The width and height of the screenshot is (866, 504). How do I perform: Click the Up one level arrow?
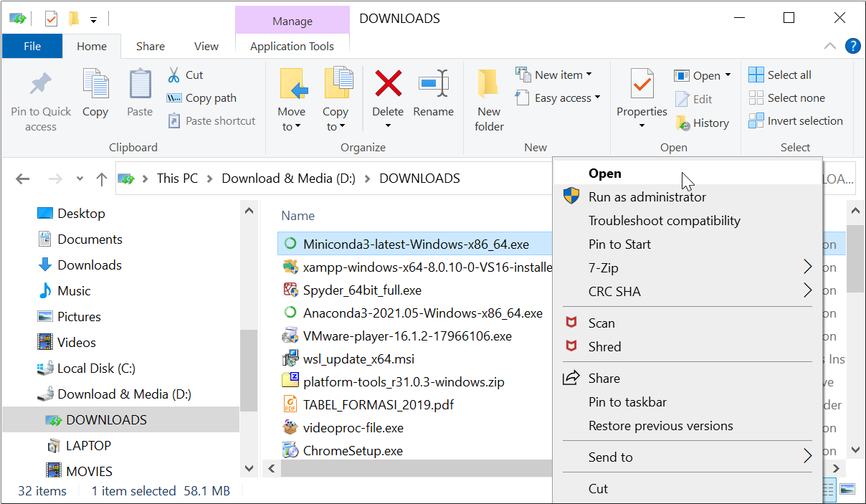(x=102, y=179)
